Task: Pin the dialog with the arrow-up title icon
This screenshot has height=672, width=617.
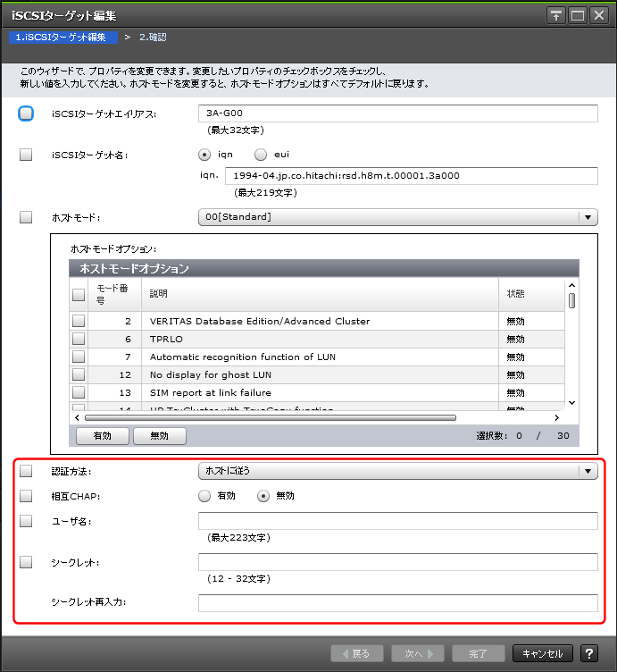Action: 555,16
